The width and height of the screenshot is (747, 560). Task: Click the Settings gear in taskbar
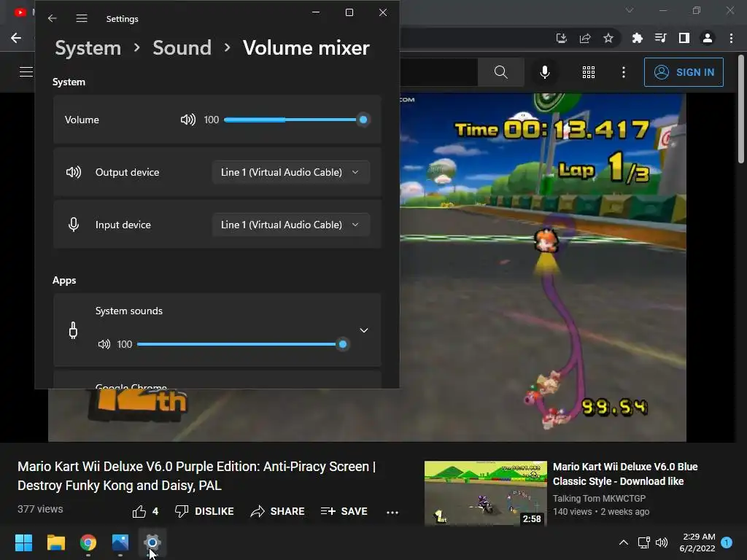tap(152, 542)
